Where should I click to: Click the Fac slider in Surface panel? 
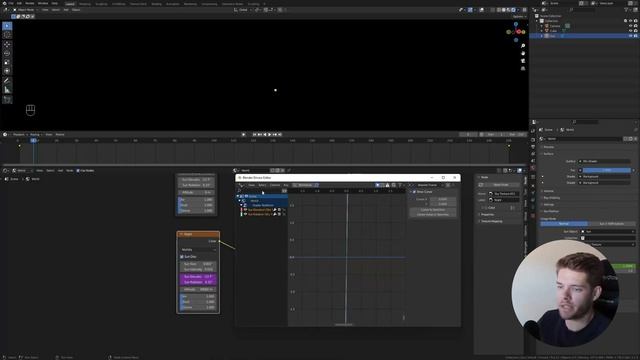(x=606, y=170)
